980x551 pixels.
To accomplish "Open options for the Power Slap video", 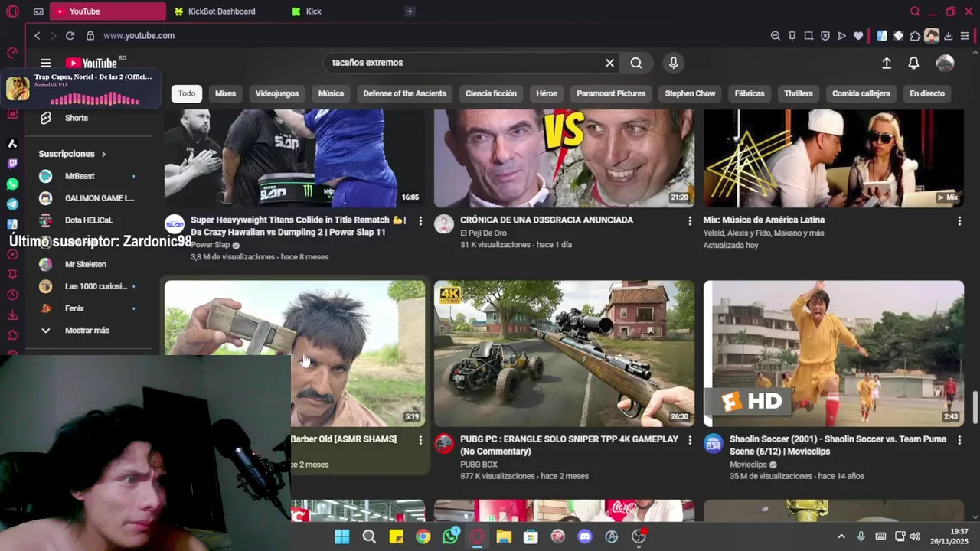I will (x=420, y=220).
